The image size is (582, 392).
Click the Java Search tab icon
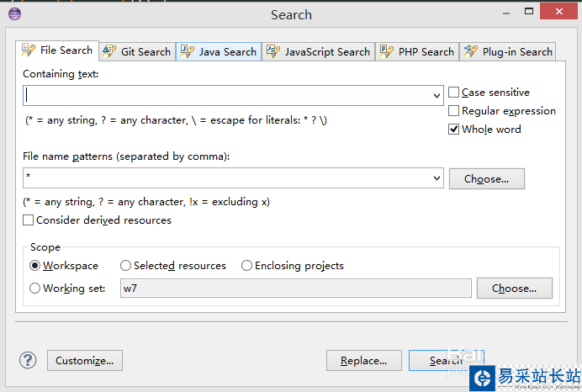coord(187,51)
